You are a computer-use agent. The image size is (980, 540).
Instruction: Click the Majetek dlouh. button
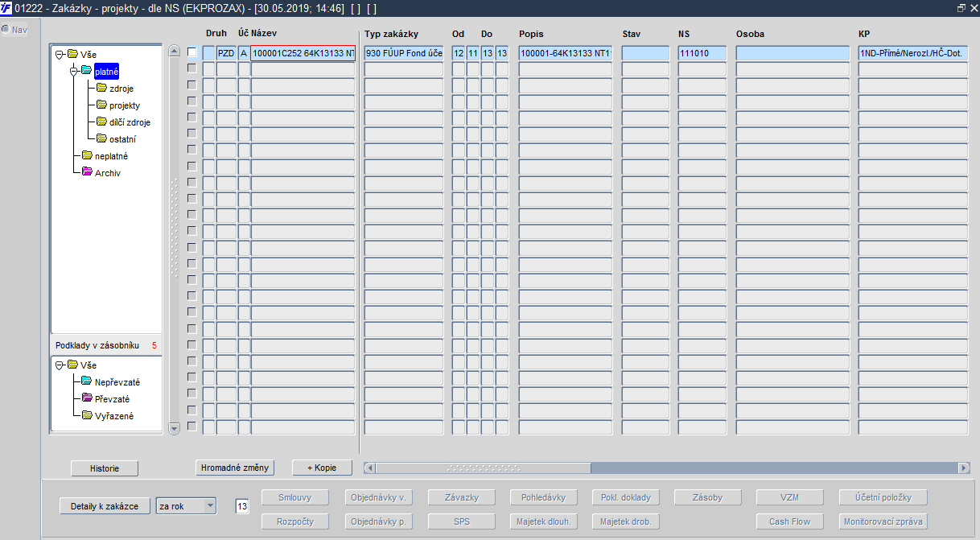pos(543,521)
